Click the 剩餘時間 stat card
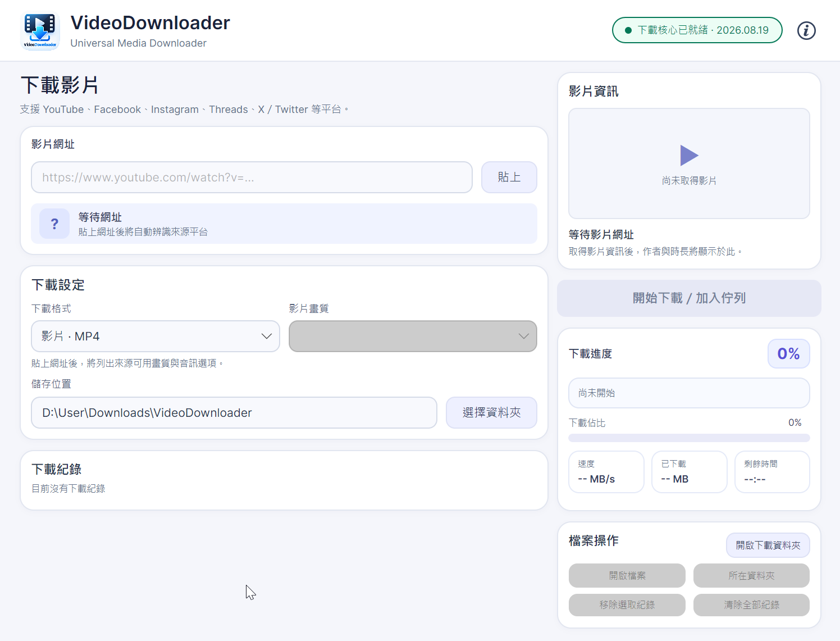The image size is (840, 641). 772,472
